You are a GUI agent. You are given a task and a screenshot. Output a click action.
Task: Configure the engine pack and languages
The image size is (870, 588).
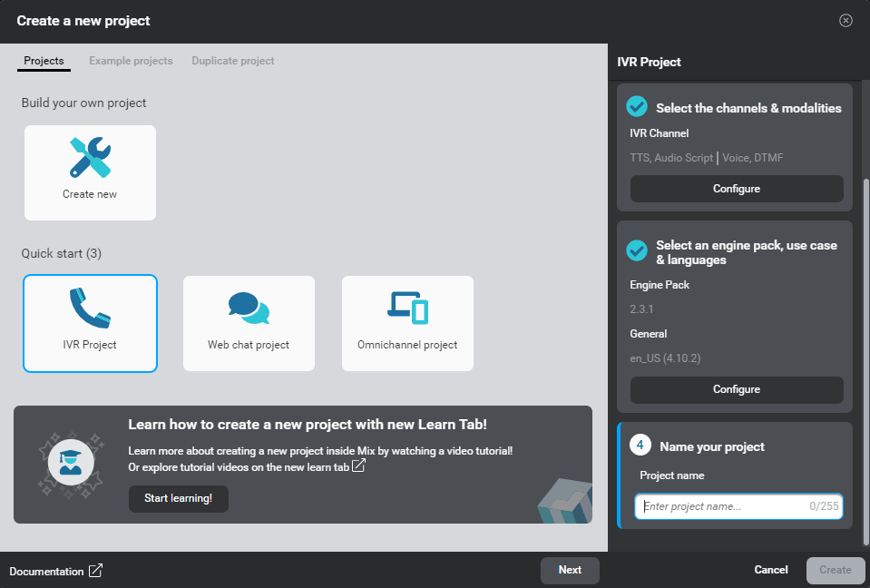(736, 389)
